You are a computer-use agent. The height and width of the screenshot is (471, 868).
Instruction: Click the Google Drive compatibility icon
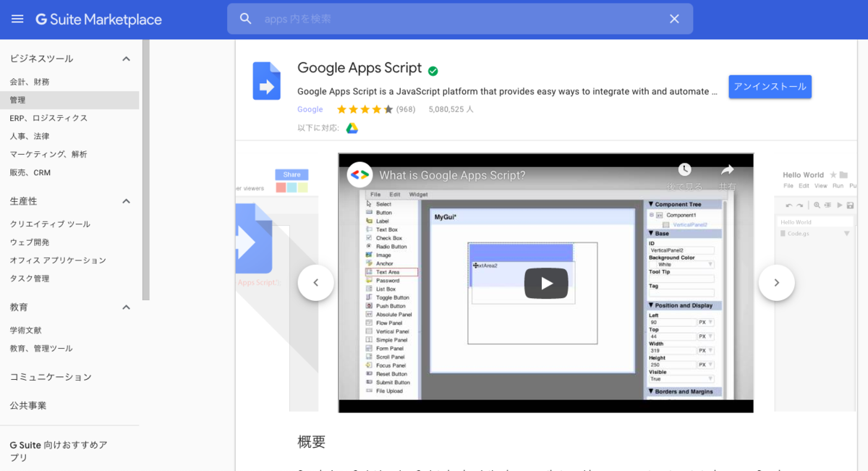[x=352, y=128]
